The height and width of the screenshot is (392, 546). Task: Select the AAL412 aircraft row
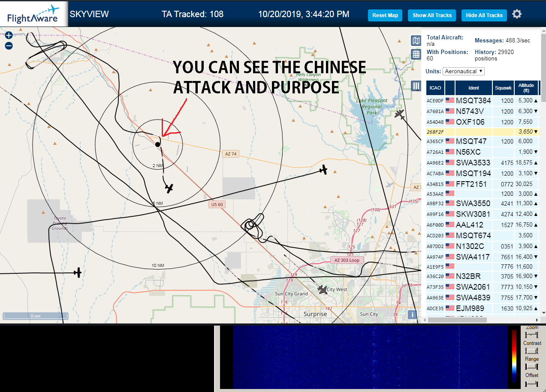click(x=483, y=224)
